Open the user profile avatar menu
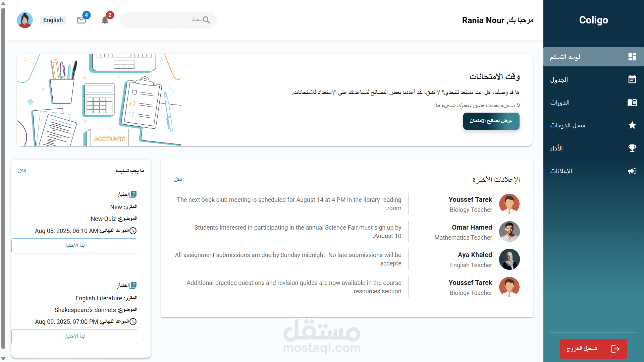 pyautogui.click(x=25, y=20)
